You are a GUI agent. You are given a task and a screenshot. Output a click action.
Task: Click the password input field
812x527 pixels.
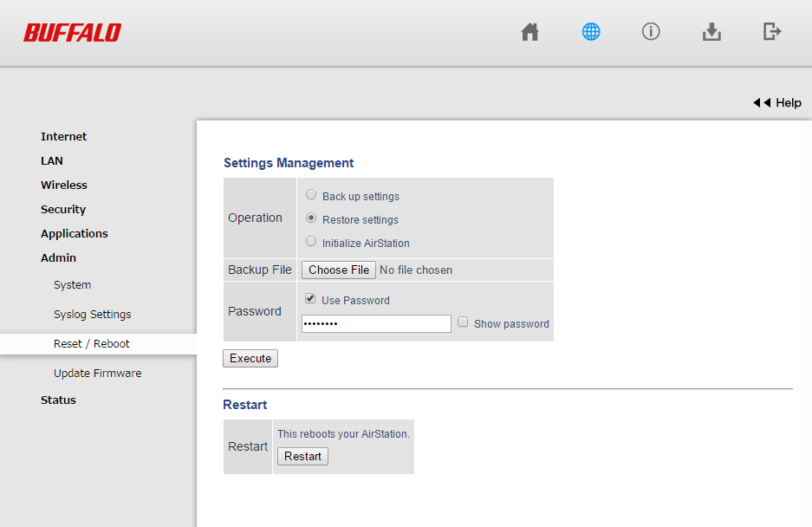click(376, 323)
